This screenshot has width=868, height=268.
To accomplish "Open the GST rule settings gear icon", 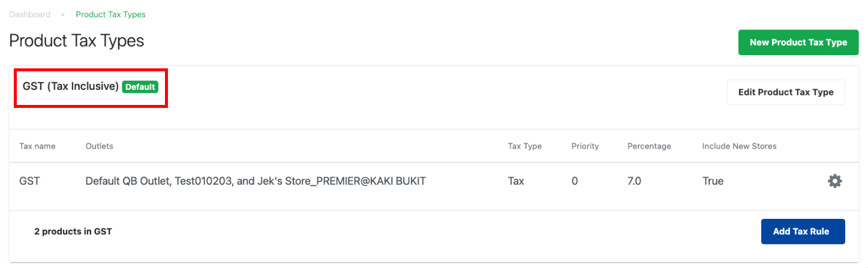I will click(x=834, y=181).
